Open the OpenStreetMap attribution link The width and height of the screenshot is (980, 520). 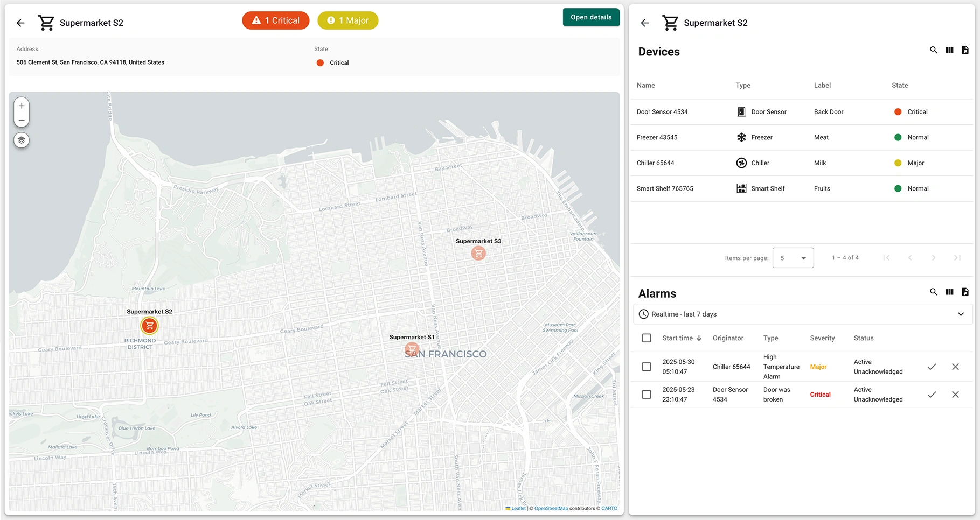(551, 508)
